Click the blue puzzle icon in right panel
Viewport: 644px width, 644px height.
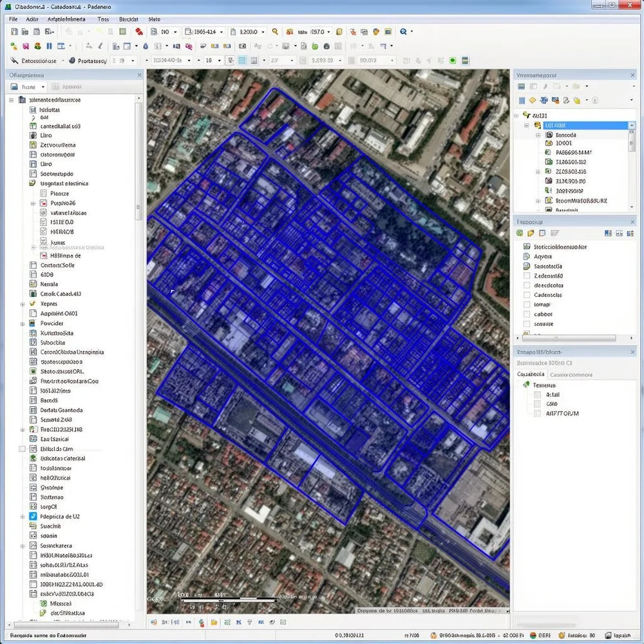click(544, 100)
